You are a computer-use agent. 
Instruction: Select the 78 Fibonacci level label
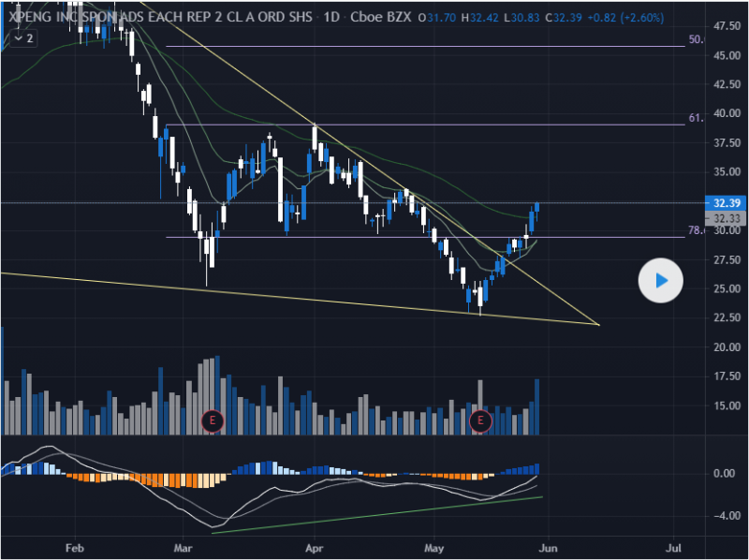click(696, 230)
